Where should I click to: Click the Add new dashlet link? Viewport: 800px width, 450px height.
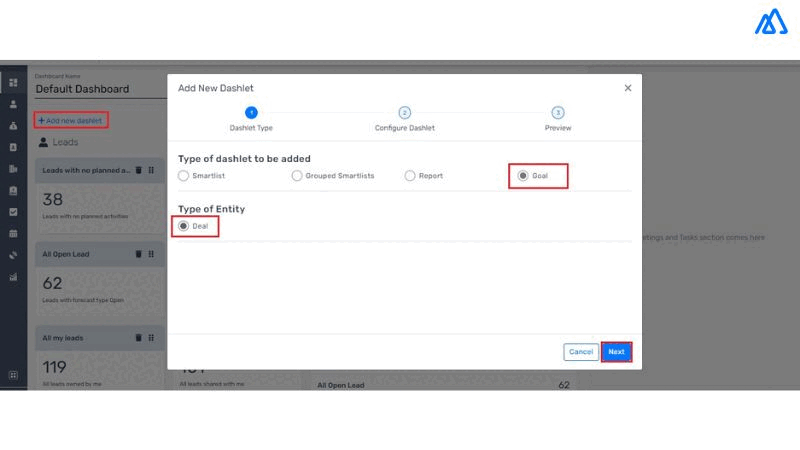coord(70,120)
